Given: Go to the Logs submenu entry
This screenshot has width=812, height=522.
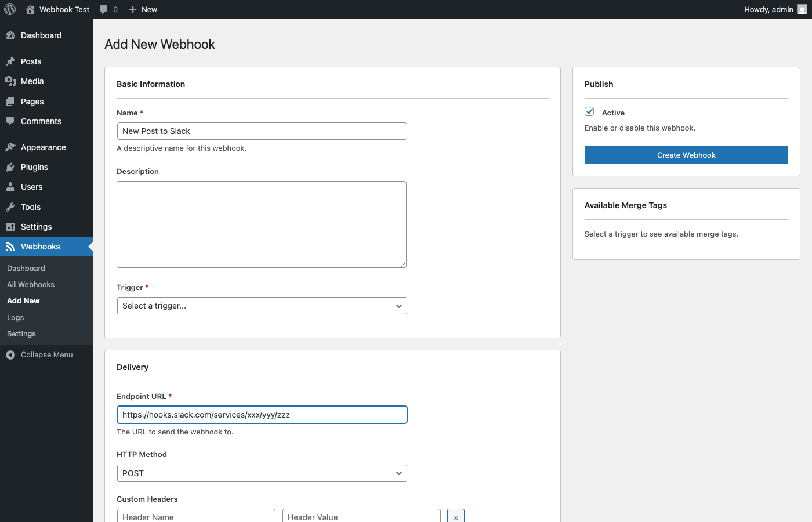Looking at the screenshot, I should click(14, 317).
